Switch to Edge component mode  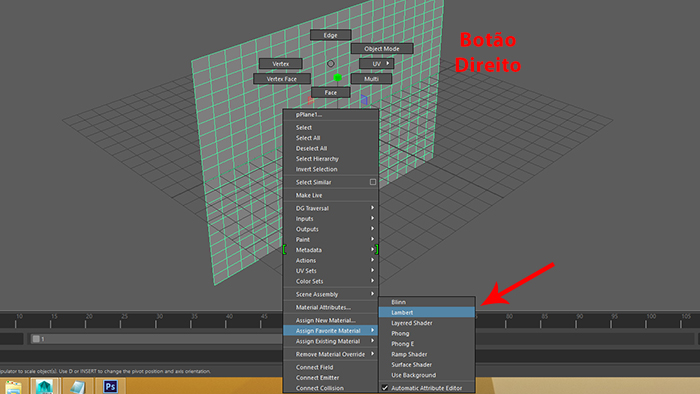coord(330,35)
